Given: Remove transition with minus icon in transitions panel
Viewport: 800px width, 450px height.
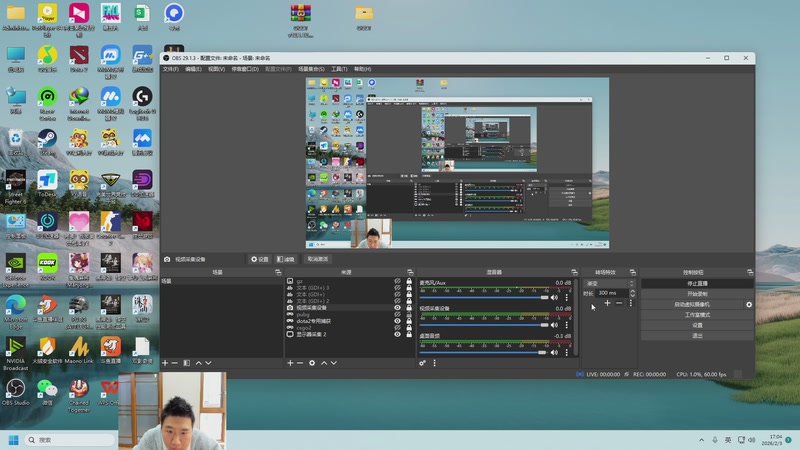Looking at the screenshot, I should [619, 303].
